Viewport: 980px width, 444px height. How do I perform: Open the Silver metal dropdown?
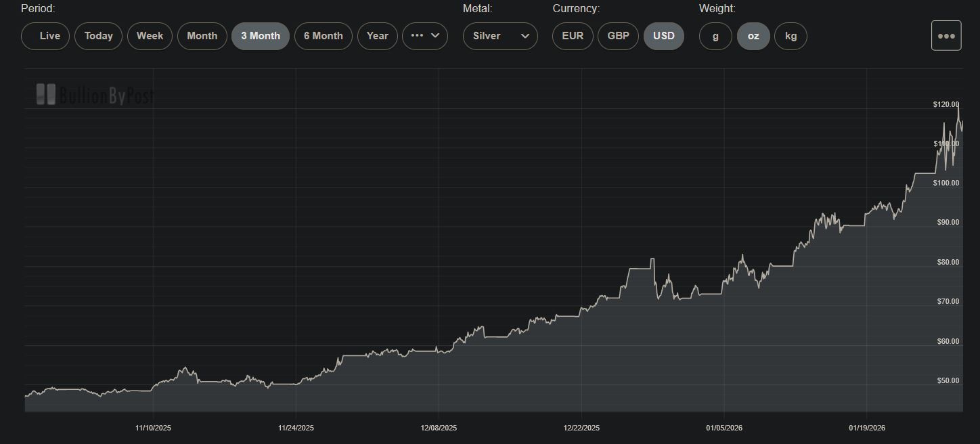500,36
